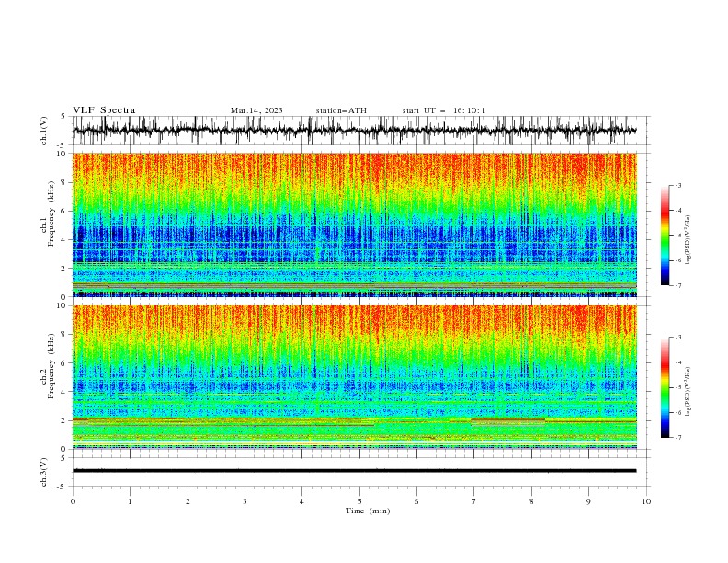Click the "-3" label on the ch.1 colorbar
The height and width of the screenshot is (563, 728).
678,185
